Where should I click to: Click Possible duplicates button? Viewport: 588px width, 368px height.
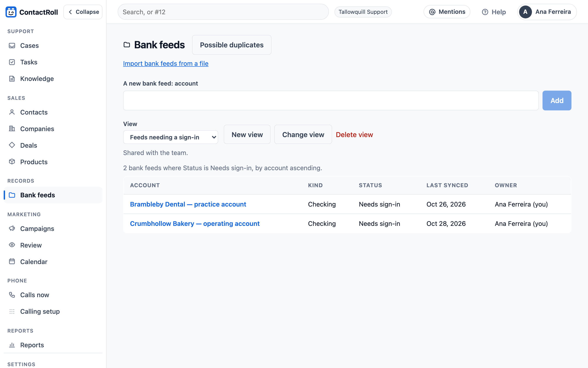pyautogui.click(x=232, y=45)
